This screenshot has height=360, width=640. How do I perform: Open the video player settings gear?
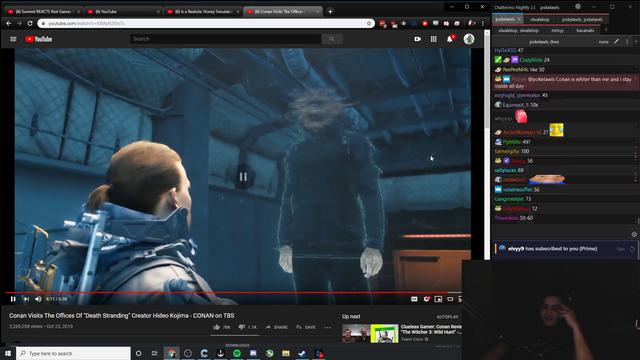(426, 299)
